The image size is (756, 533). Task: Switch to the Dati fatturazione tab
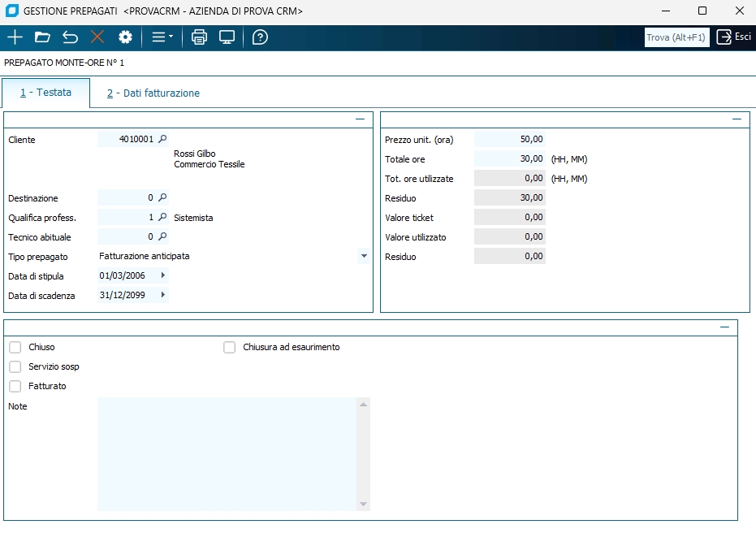[x=153, y=93]
